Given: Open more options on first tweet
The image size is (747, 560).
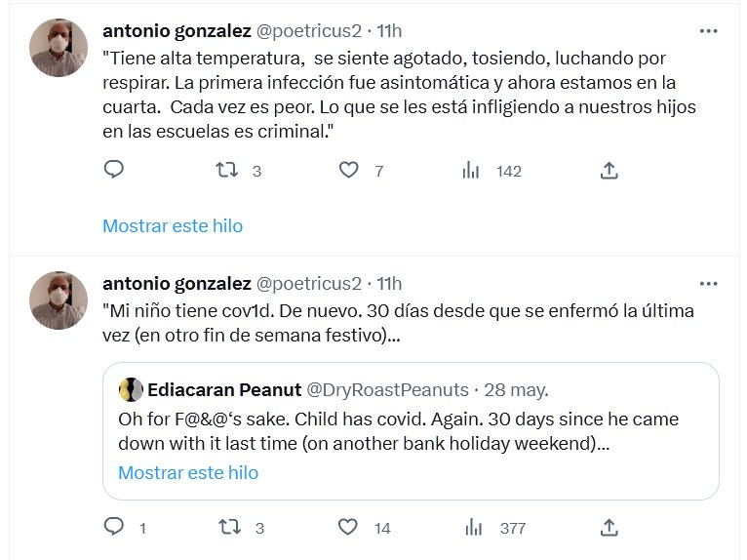Looking at the screenshot, I should click(x=709, y=31).
